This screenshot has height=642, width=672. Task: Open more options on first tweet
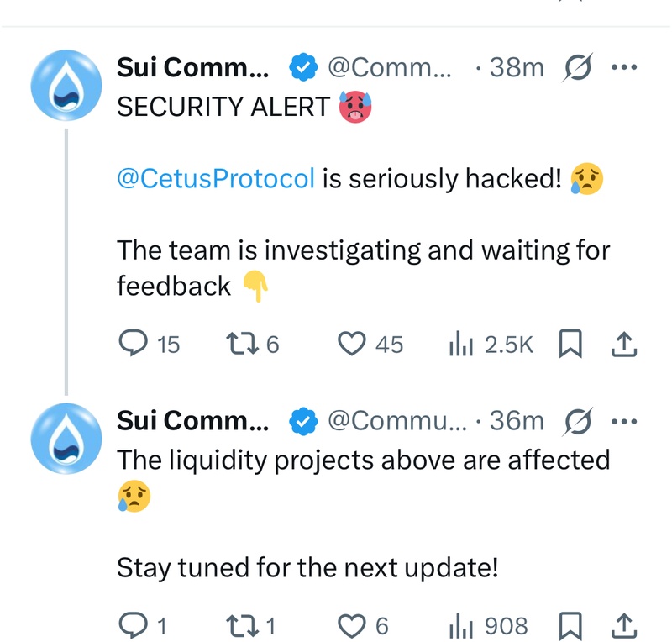click(x=624, y=67)
